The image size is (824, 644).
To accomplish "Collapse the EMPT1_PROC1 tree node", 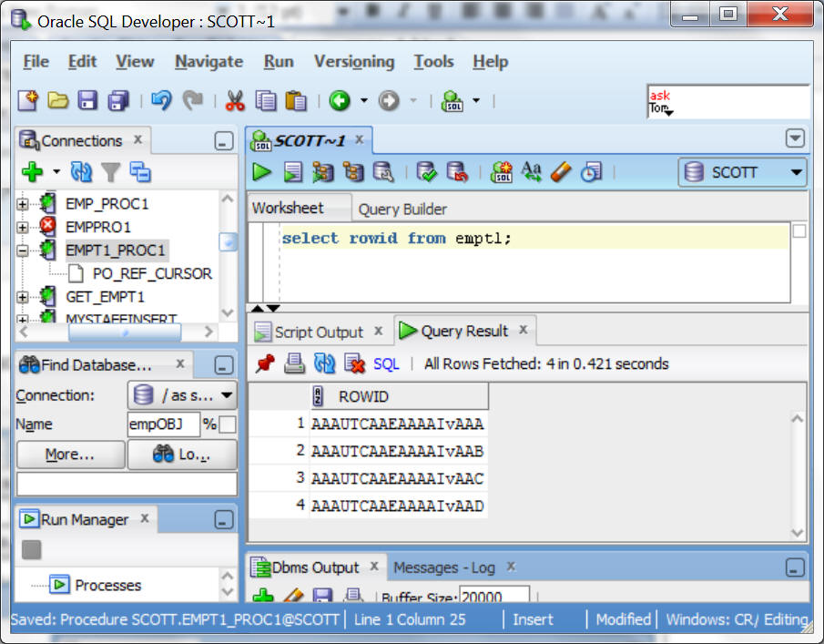I will click(22, 250).
